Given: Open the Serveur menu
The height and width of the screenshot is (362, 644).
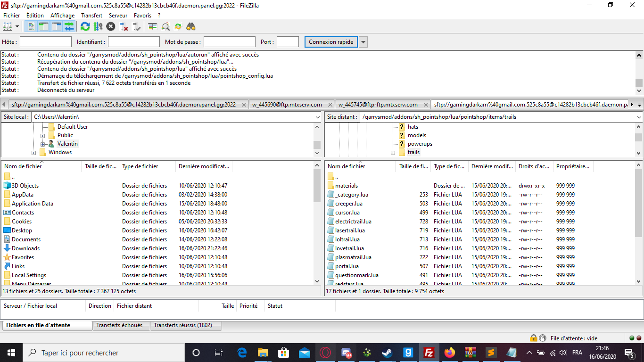Looking at the screenshot, I should coord(118,16).
